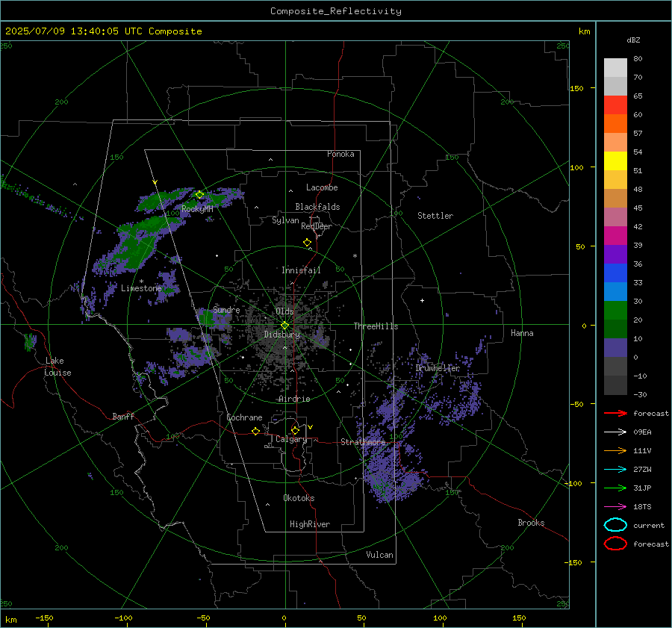Click the cyan 27ZW arrow in legend
This screenshot has height=628, width=672.
pos(615,470)
